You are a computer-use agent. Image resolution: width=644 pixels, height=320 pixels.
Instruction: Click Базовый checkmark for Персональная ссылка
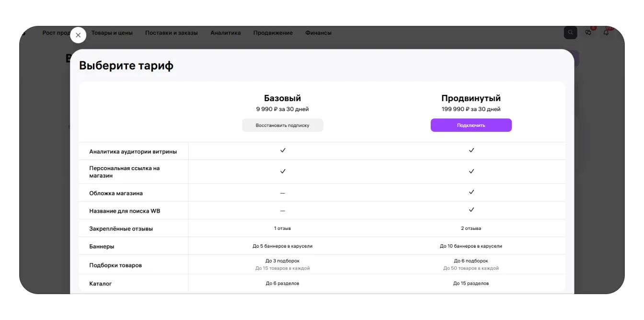click(x=283, y=171)
